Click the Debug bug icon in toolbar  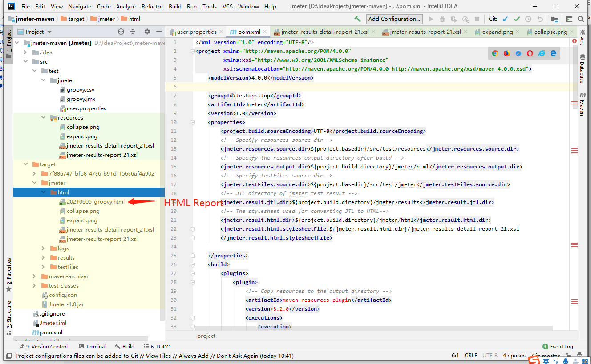click(442, 19)
